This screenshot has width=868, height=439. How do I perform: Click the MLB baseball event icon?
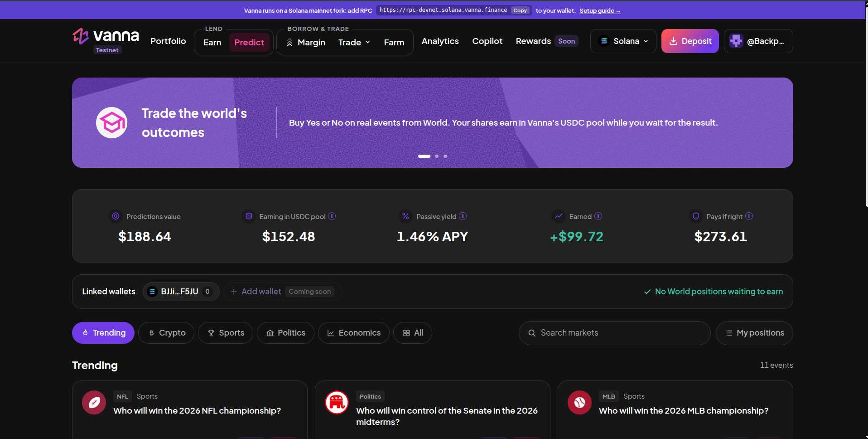(x=579, y=402)
